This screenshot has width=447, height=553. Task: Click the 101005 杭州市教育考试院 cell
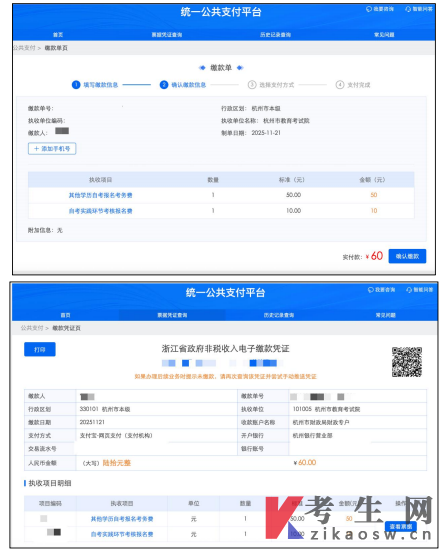326,409
